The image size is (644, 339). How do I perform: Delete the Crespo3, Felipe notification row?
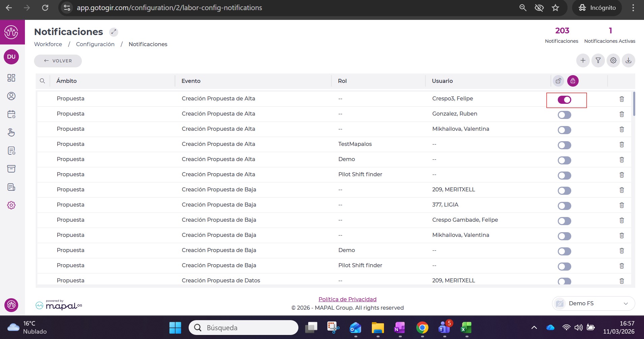621,99
